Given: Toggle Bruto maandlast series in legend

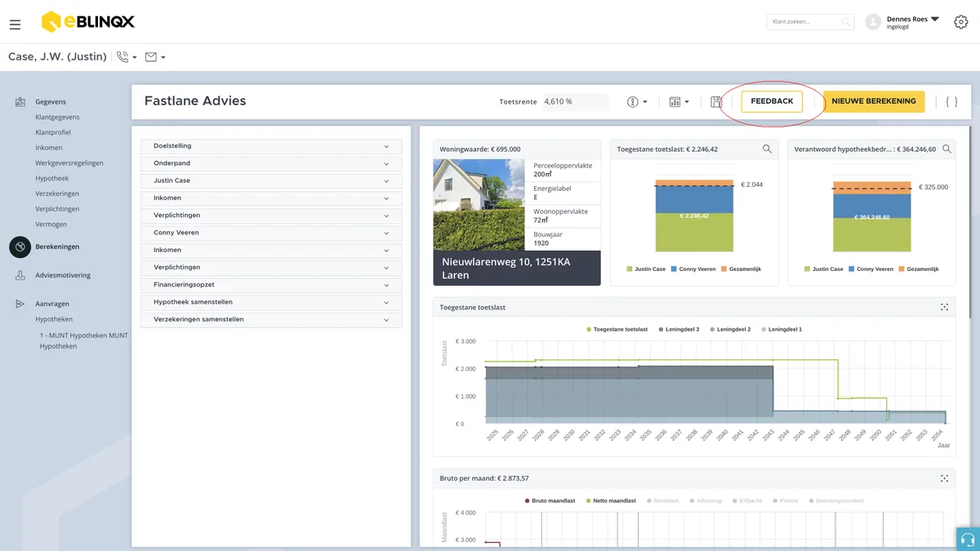Looking at the screenshot, I should 550,500.
